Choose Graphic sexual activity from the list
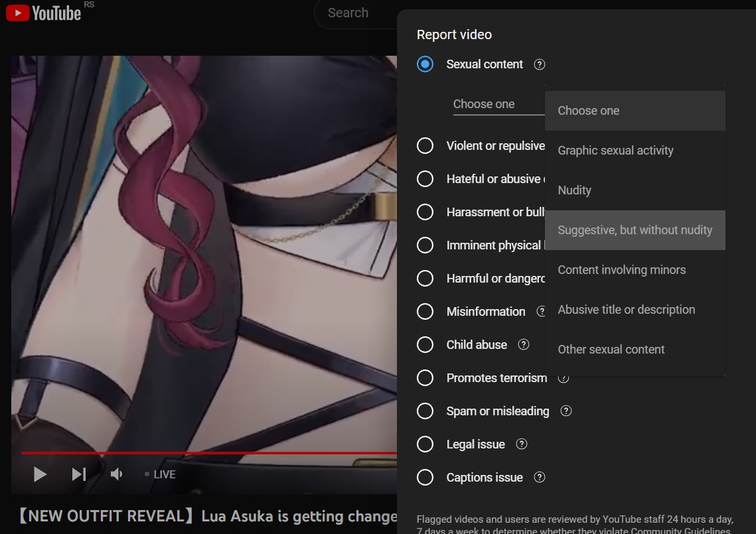This screenshot has width=756, height=534. pos(635,151)
